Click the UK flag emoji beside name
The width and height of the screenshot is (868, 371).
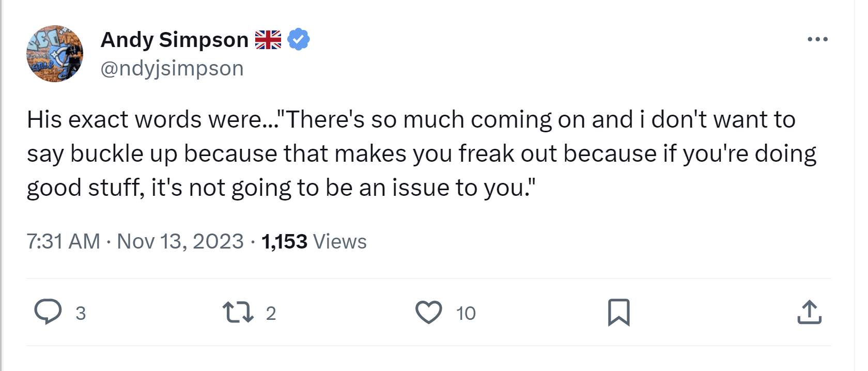[268, 40]
